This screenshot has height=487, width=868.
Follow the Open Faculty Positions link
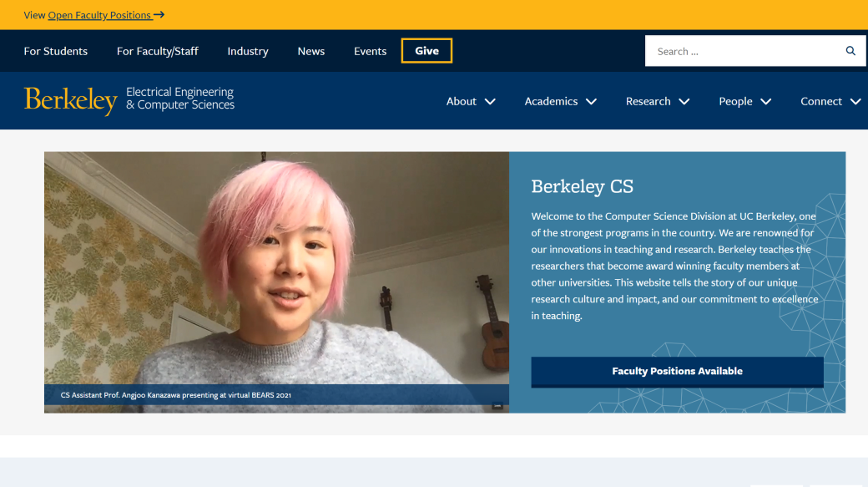coord(99,15)
